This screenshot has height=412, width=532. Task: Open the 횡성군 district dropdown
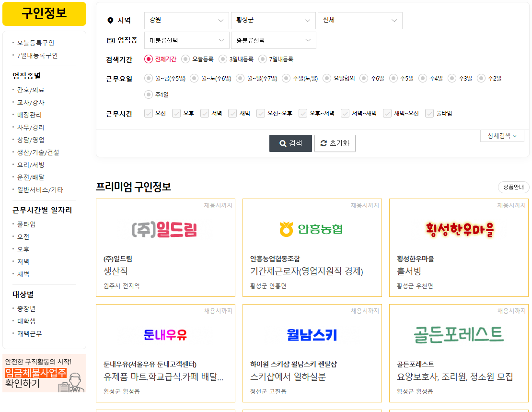pos(274,20)
